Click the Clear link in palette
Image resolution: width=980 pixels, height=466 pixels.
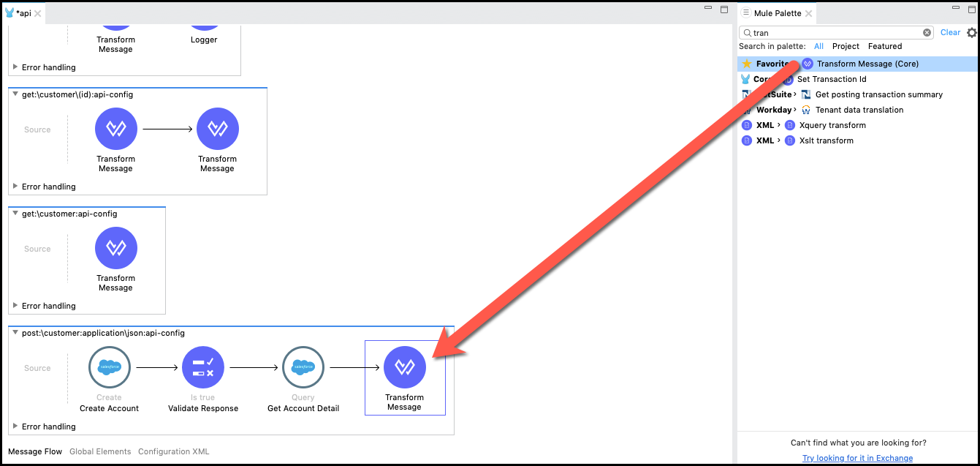[951, 32]
